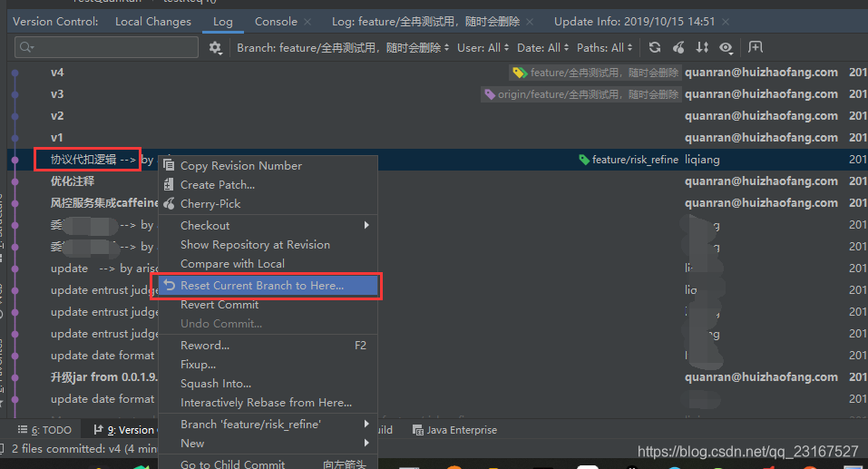Click the cherry icon in context menu
This screenshot has height=469, width=868.
click(169, 204)
